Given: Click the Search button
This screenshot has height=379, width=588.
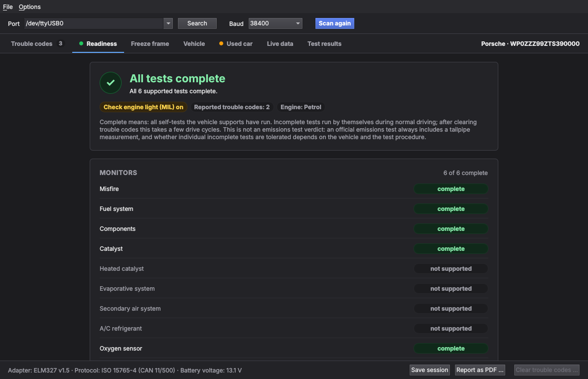Looking at the screenshot, I should pyautogui.click(x=197, y=23).
